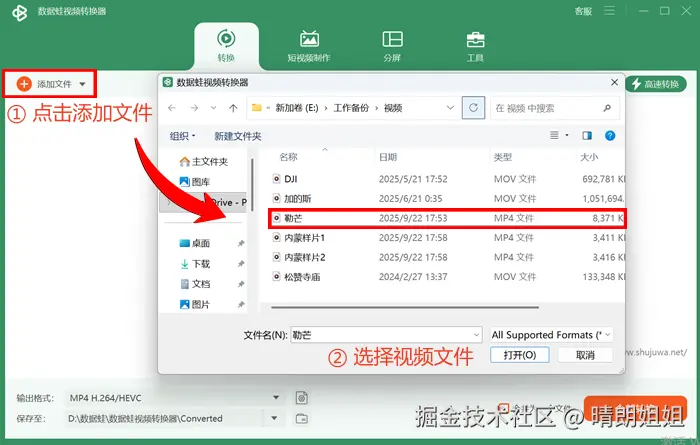Viewport: 700px width, 445px height.
Task: Click the search magnifier icon
Action: [x=607, y=108]
